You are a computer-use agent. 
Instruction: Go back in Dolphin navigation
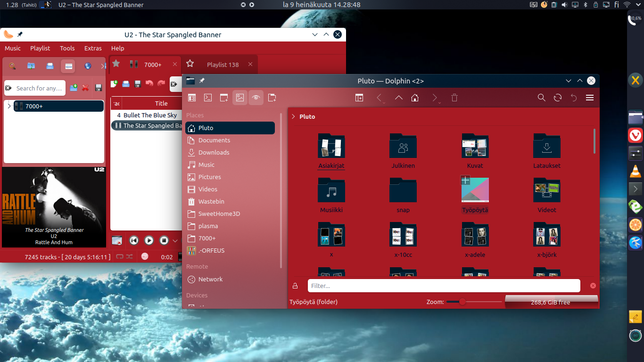379,98
